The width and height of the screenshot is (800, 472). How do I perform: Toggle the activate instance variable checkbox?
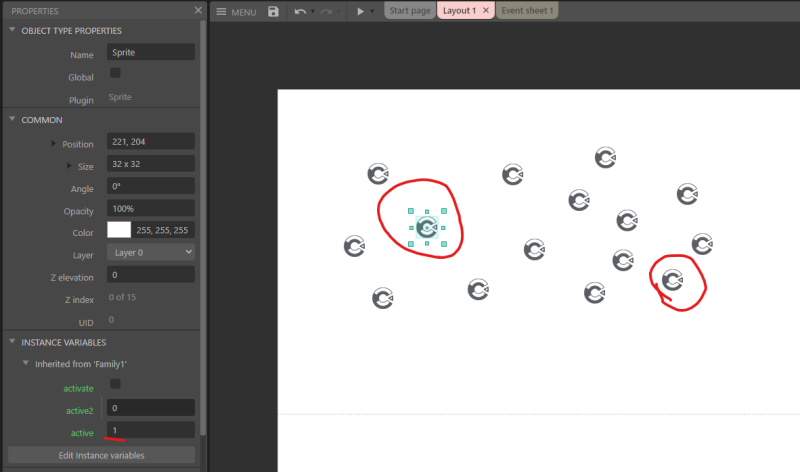pos(115,384)
